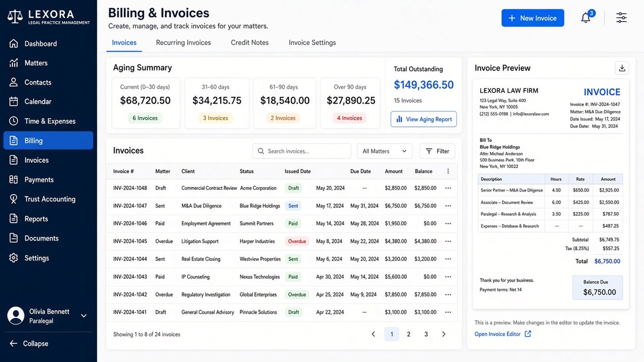Click the Search invoices field
Viewport: 644px width, 362px height.
point(302,151)
